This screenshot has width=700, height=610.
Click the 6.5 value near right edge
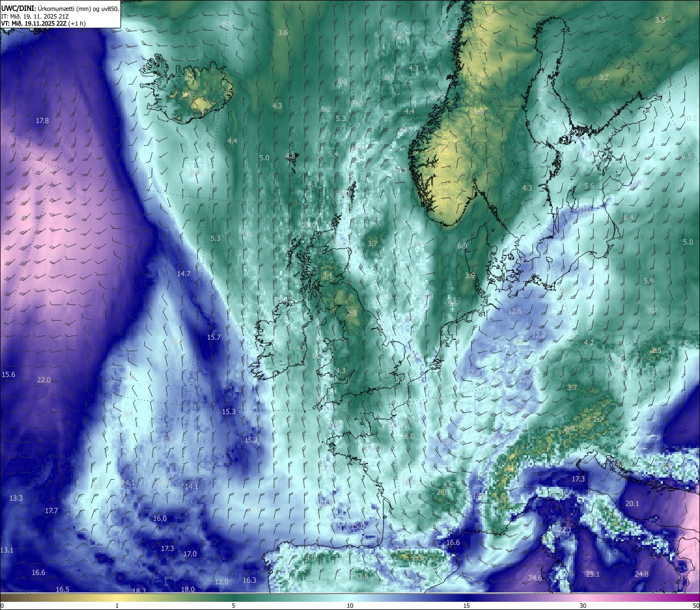(687, 156)
